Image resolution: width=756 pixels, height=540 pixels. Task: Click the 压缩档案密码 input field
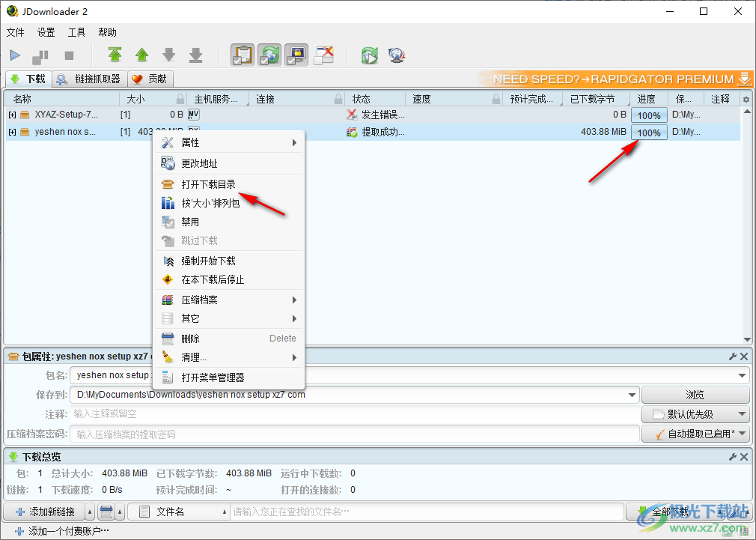(355, 434)
